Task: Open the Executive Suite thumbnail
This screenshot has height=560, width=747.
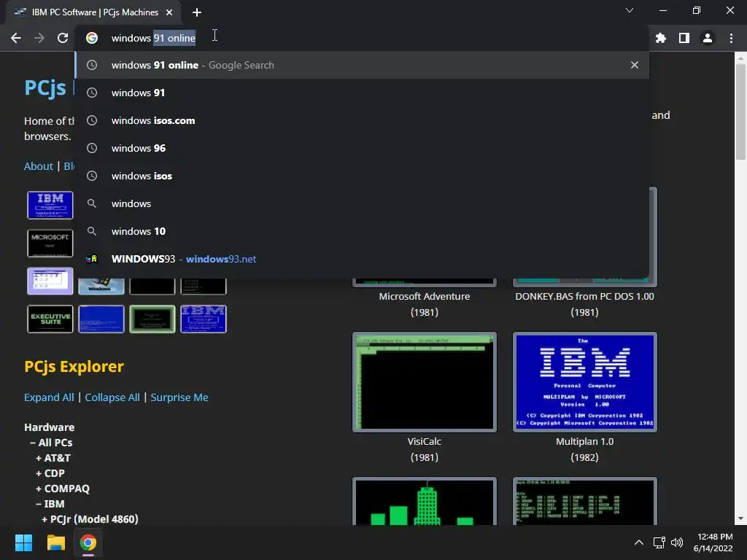Action: coord(50,319)
